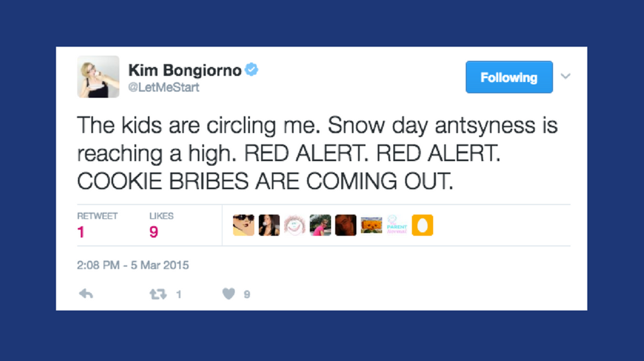Open the orange egg default avatar
The image size is (644, 361).
point(422,225)
